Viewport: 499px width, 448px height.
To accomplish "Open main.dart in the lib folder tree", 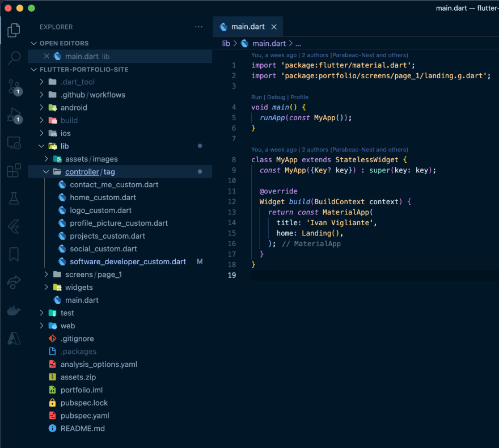I will click(x=82, y=301).
